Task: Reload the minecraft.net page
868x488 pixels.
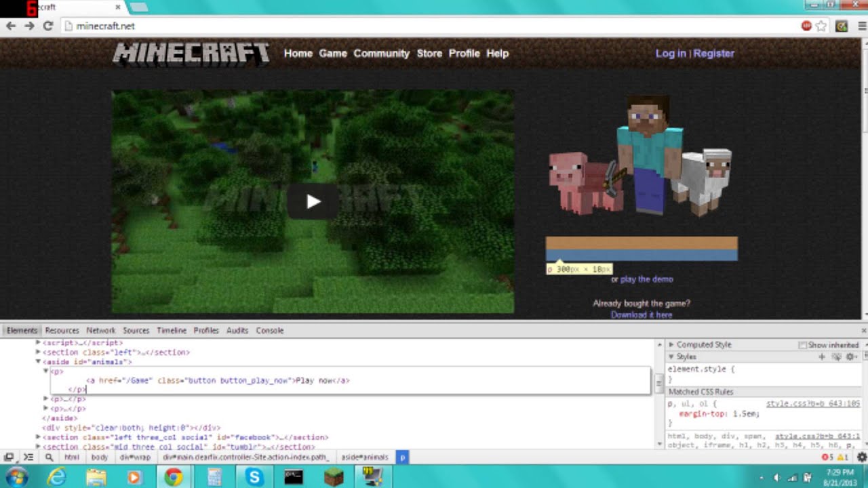Action: pos(47,26)
